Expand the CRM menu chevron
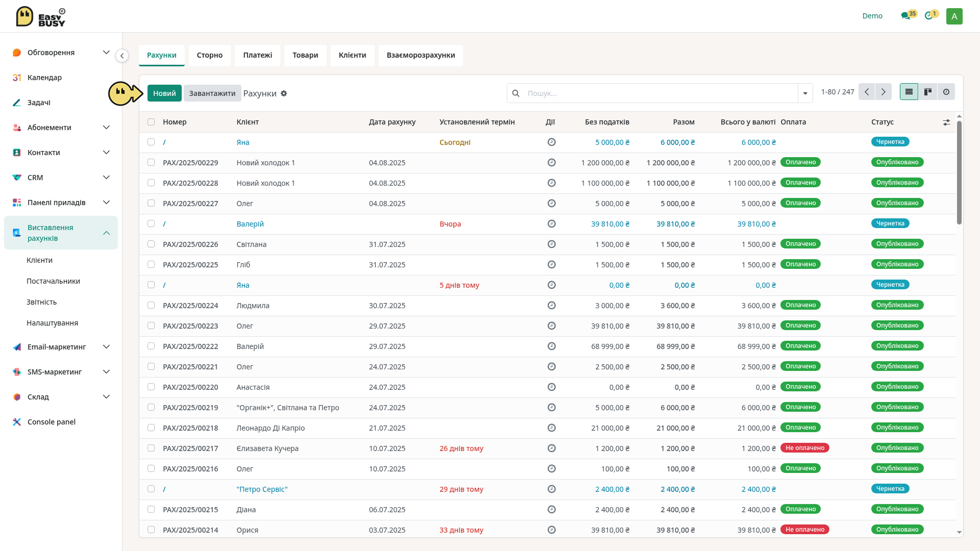Image resolution: width=980 pixels, height=551 pixels. click(106, 178)
